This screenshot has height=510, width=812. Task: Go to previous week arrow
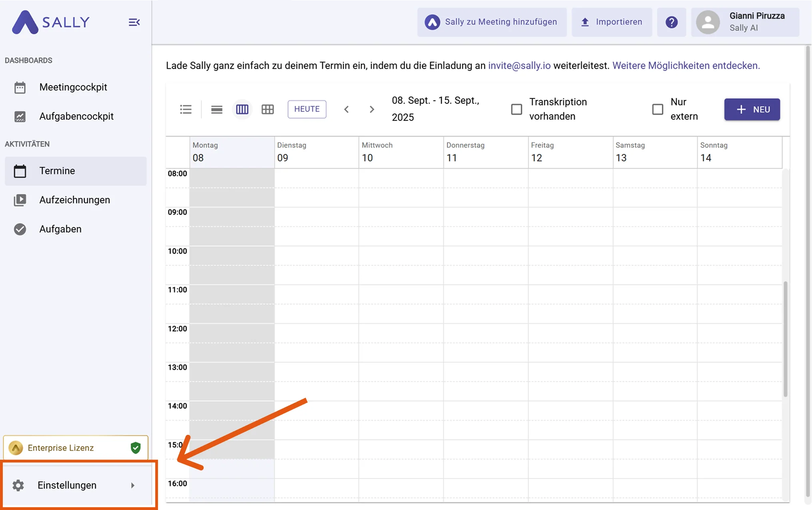click(347, 109)
